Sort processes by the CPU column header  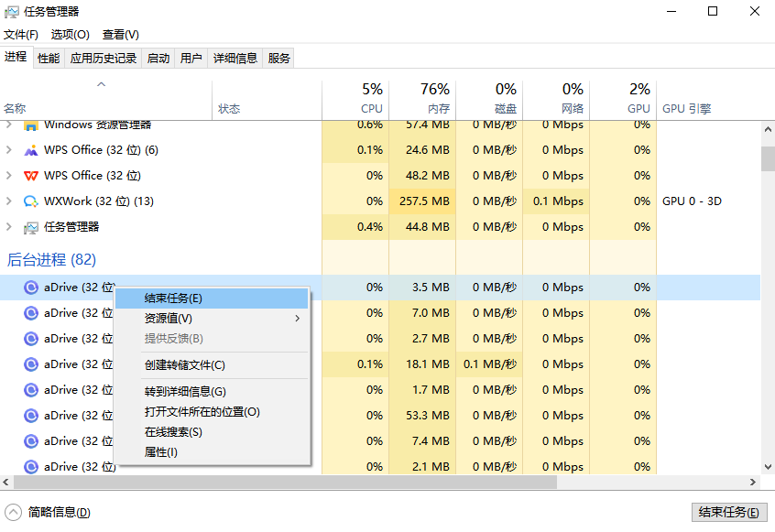pos(370,98)
